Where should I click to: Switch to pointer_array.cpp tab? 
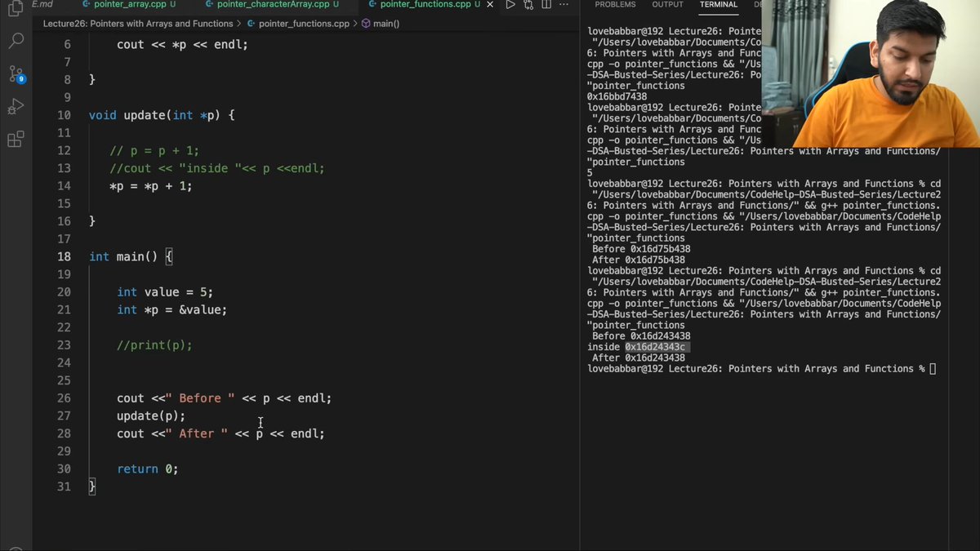pyautogui.click(x=129, y=5)
